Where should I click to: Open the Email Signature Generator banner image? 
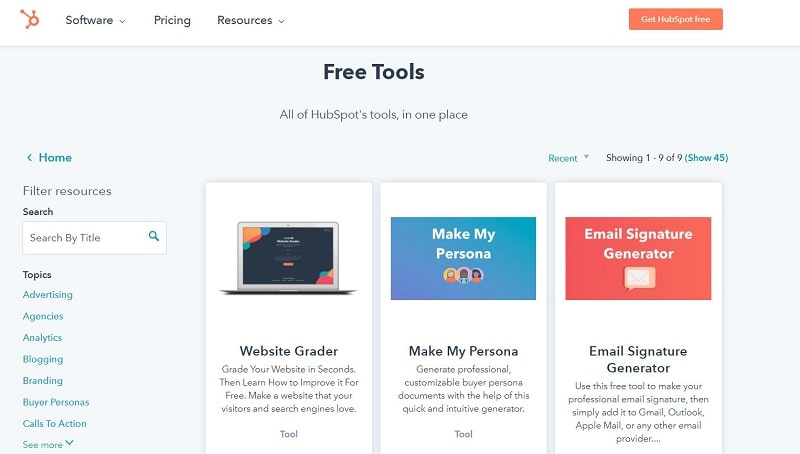pyautogui.click(x=638, y=258)
